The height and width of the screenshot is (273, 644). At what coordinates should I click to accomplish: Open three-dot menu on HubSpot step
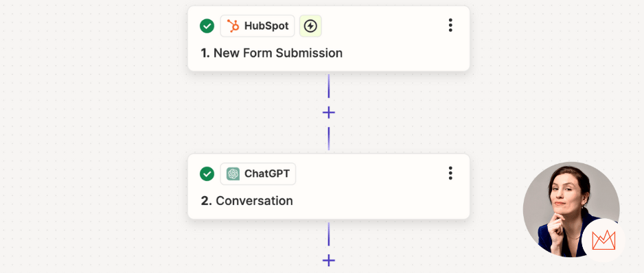coord(450,25)
